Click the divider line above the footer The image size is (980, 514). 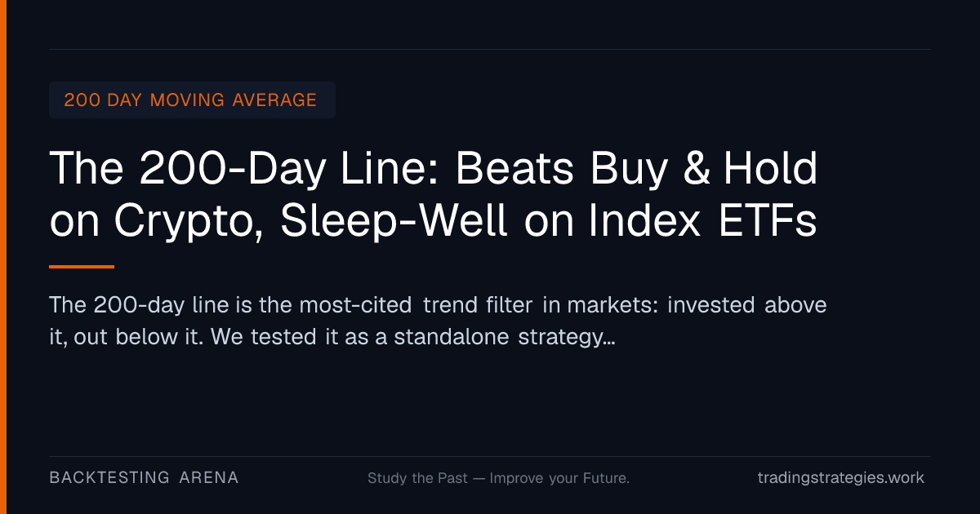[x=490, y=456]
